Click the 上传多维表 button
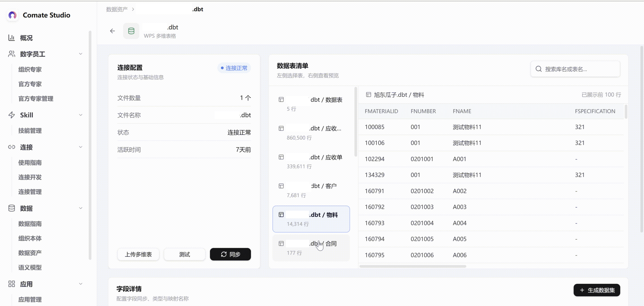Screen dimensions: 644x306 tap(138, 254)
